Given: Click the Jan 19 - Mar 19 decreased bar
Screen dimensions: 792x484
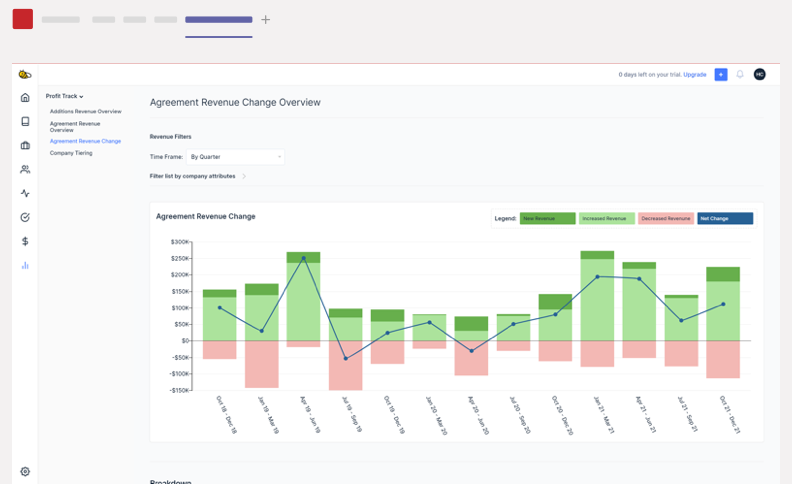Looking at the screenshot, I should point(262,364).
